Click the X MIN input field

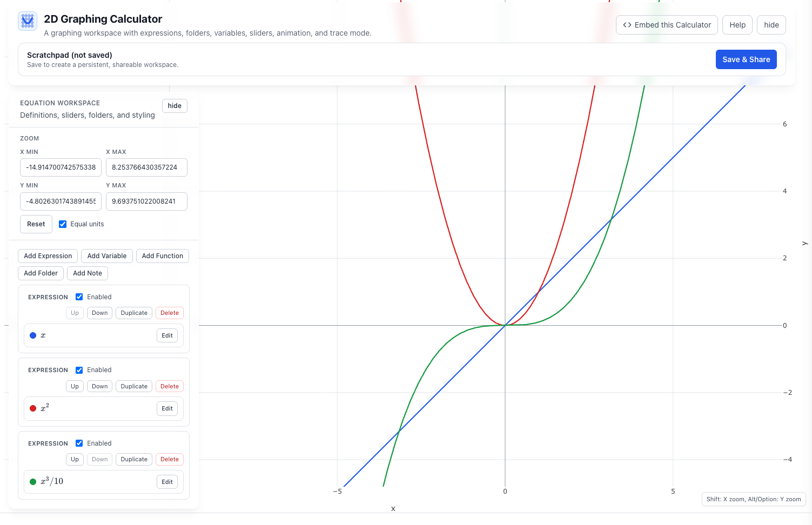61,167
